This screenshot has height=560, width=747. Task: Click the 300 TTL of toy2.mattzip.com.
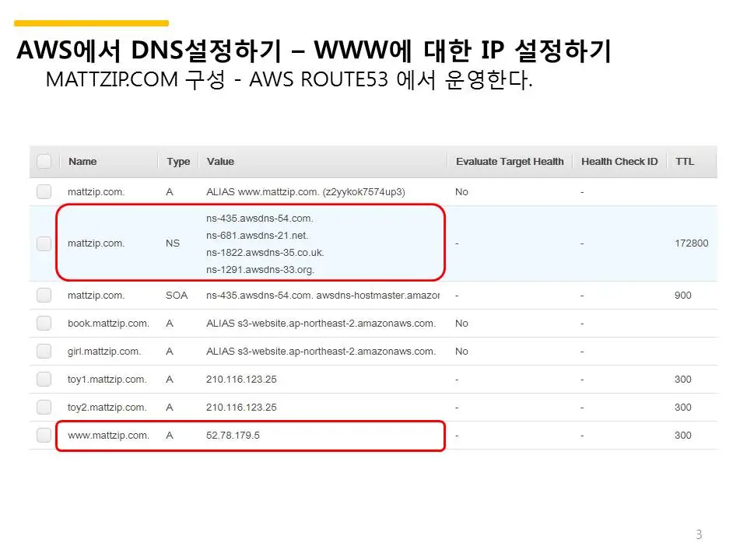(x=682, y=407)
